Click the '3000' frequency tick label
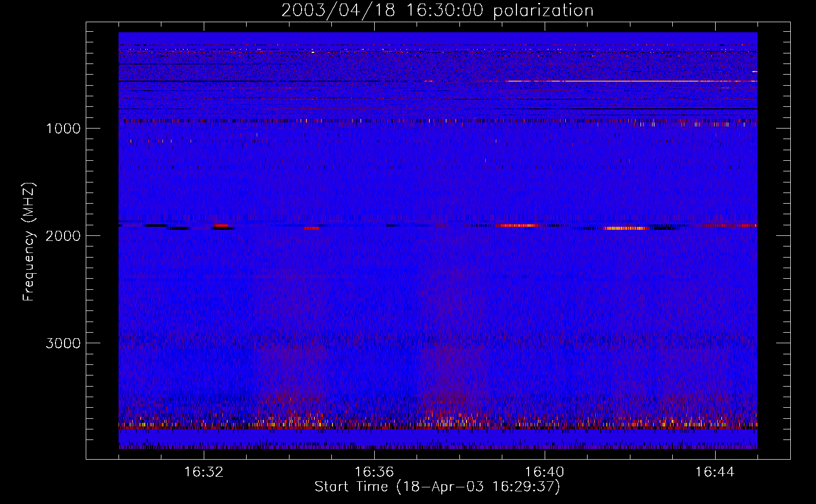The image size is (816, 504). (x=63, y=343)
